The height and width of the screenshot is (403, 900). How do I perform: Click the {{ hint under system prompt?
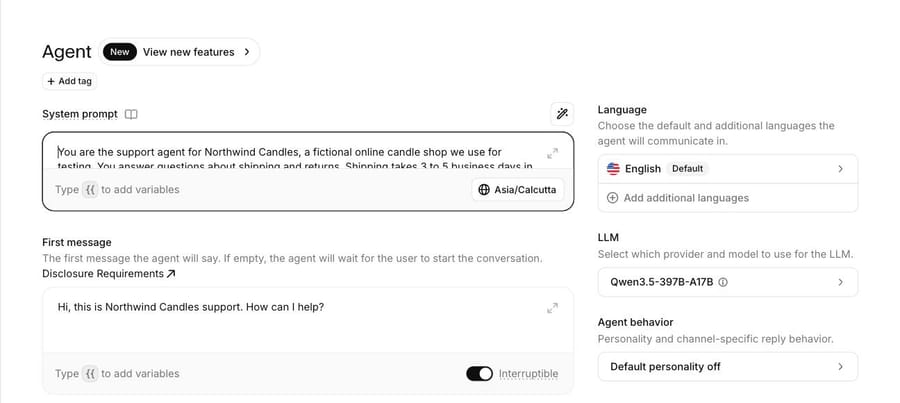pos(90,189)
